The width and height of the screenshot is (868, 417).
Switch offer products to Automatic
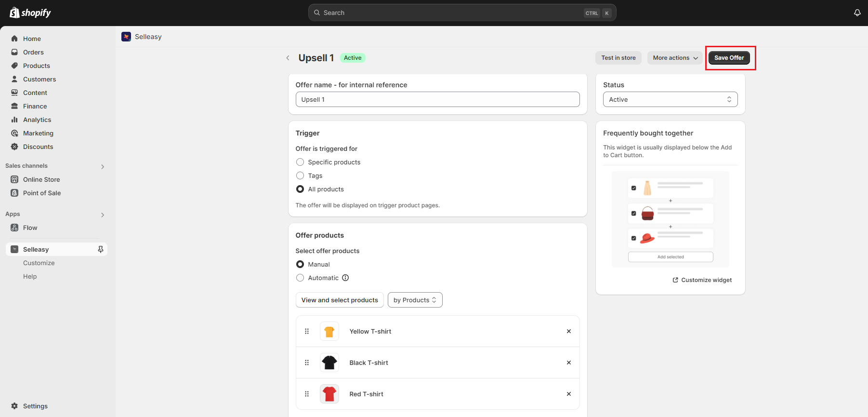[300, 278]
